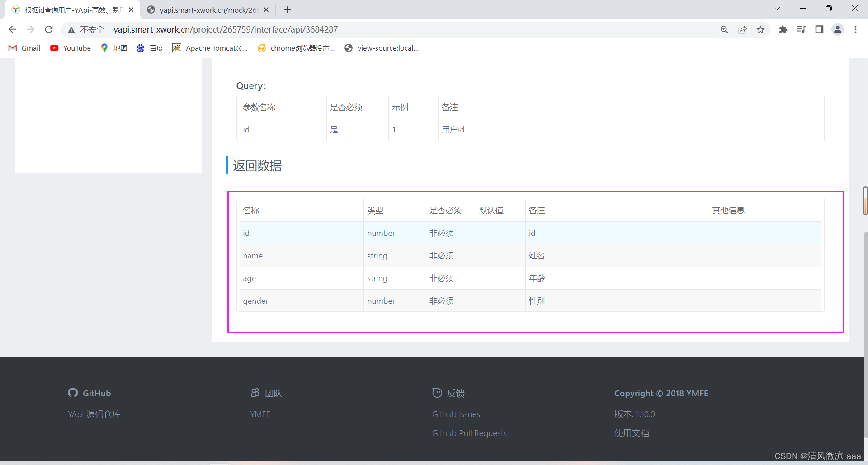Open Chrome three-dot menu
The image size is (868, 465).
[855, 29]
